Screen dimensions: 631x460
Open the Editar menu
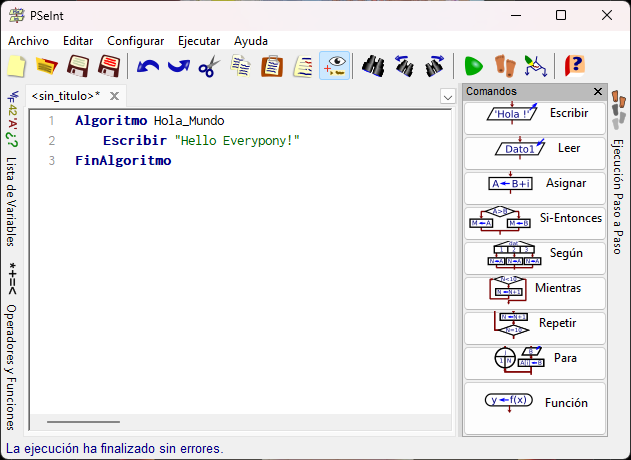[78, 41]
